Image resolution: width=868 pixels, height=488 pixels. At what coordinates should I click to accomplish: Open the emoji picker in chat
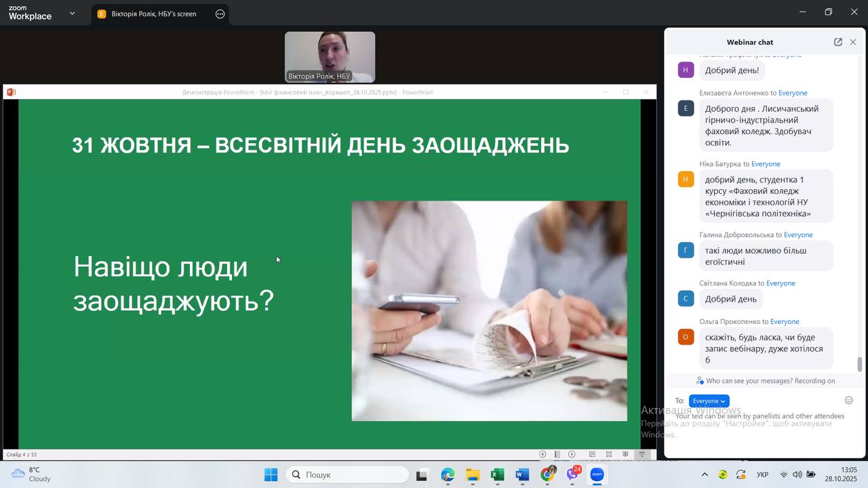point(848,401)
